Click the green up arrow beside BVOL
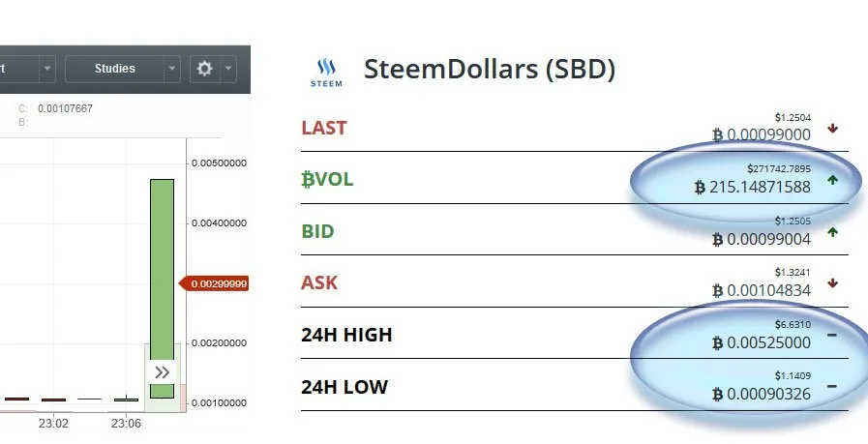The height and width of the screenshot is (444, 868). tap(832, 180)
